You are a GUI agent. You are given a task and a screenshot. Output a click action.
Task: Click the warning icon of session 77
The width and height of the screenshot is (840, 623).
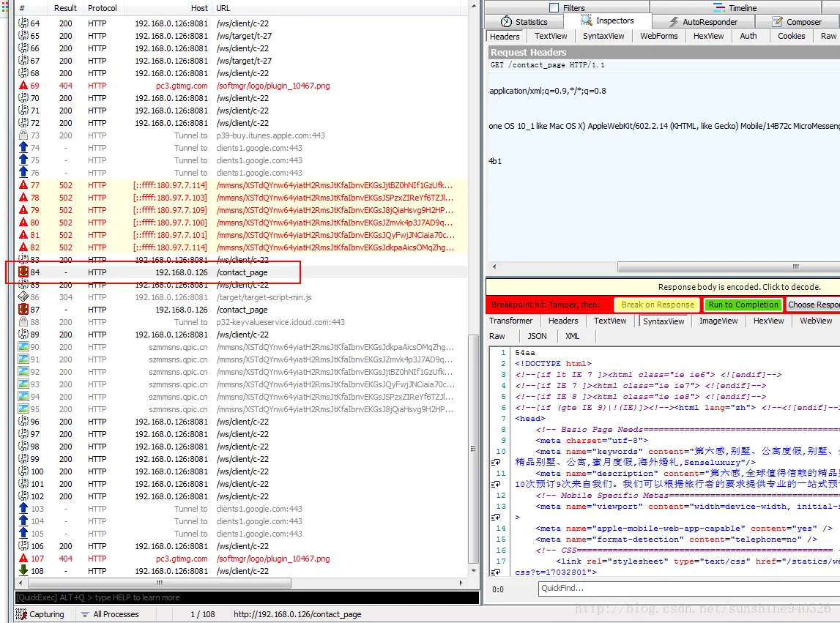pos(23,185)
